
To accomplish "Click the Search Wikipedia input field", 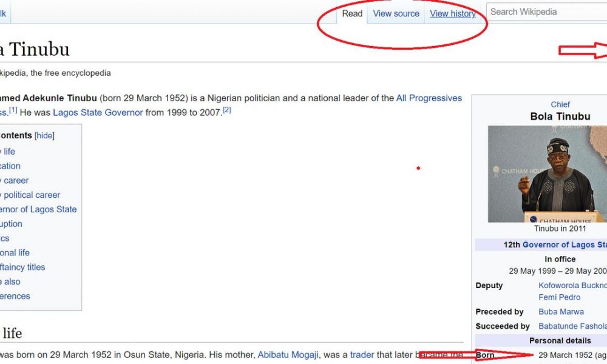I will click(x=546, y=12).
